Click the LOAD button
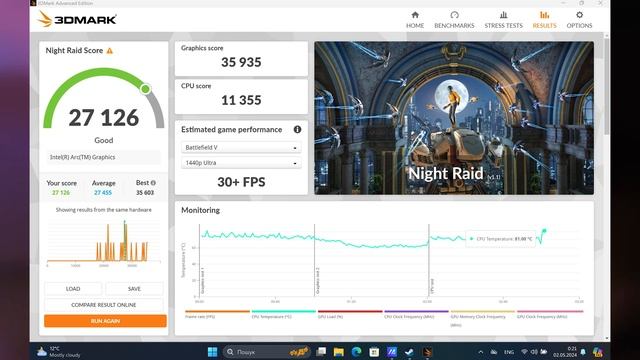This screenshot has height=360, width=640. pos(73,289)
